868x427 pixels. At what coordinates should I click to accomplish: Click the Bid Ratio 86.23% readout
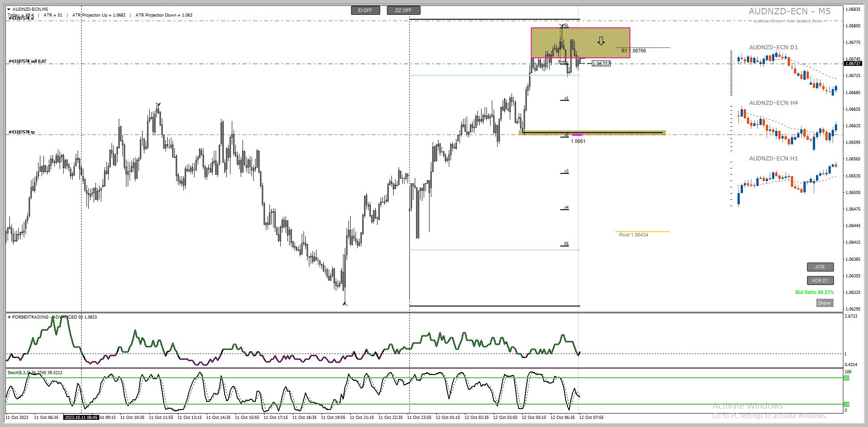[x=815, y=292]
